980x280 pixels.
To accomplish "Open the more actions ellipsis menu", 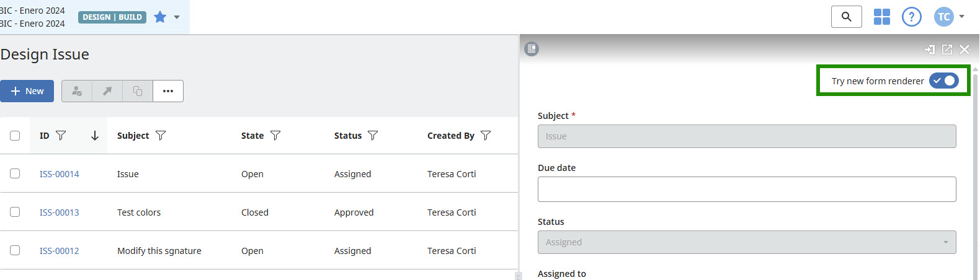I will pyautogui.click(x=168, y=91).
